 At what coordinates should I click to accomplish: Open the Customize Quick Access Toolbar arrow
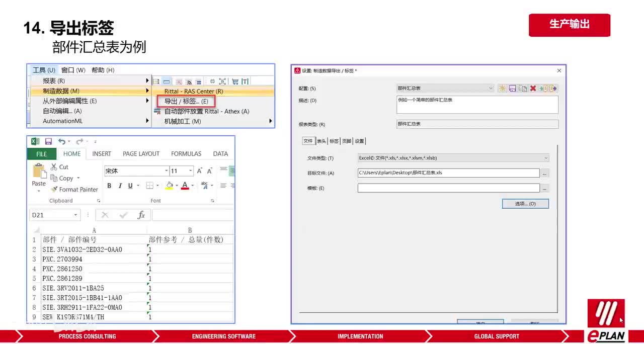point(95,142)
